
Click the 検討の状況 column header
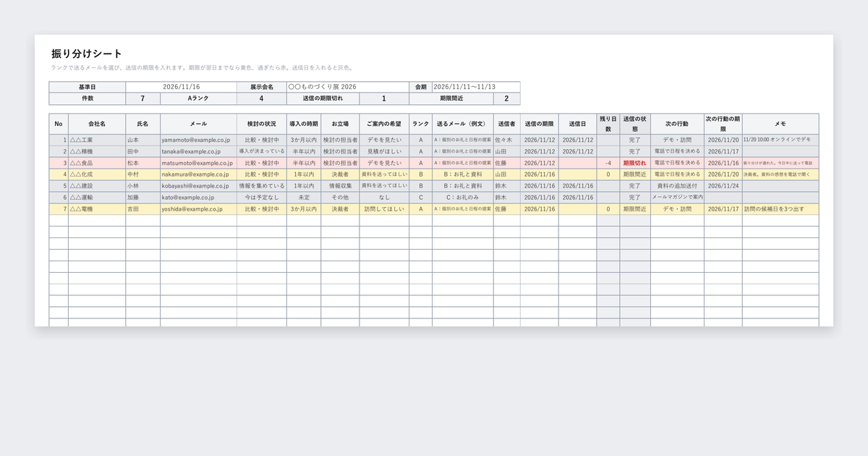pos(261,124)
